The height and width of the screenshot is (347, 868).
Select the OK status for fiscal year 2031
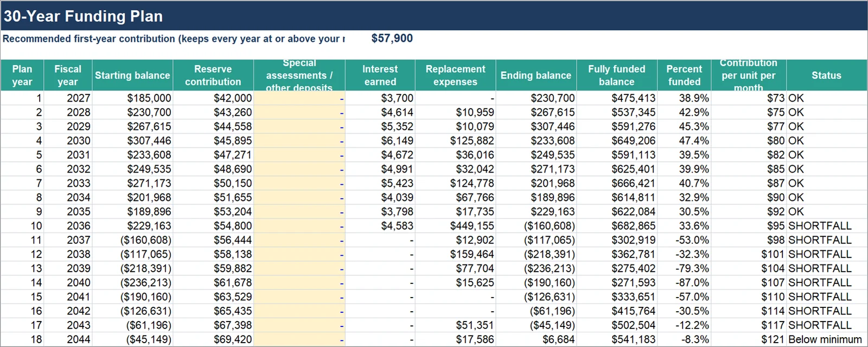(x=826, y=155)
